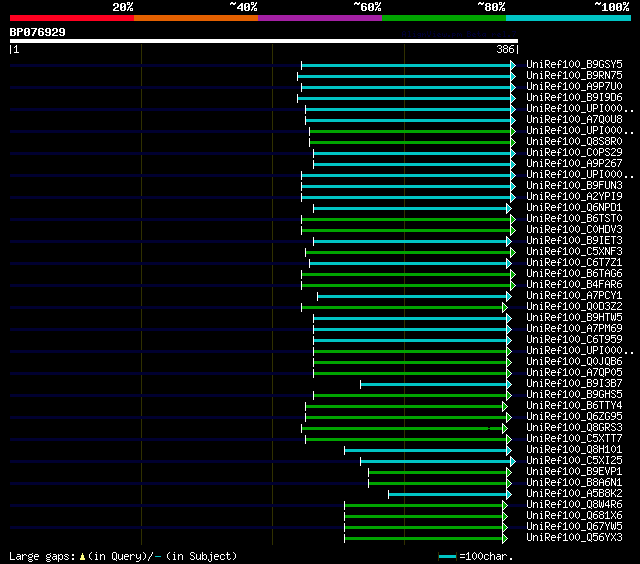Click the short cyan B9I3B7 alignment bar
The image size is (640, 564).
434,384
